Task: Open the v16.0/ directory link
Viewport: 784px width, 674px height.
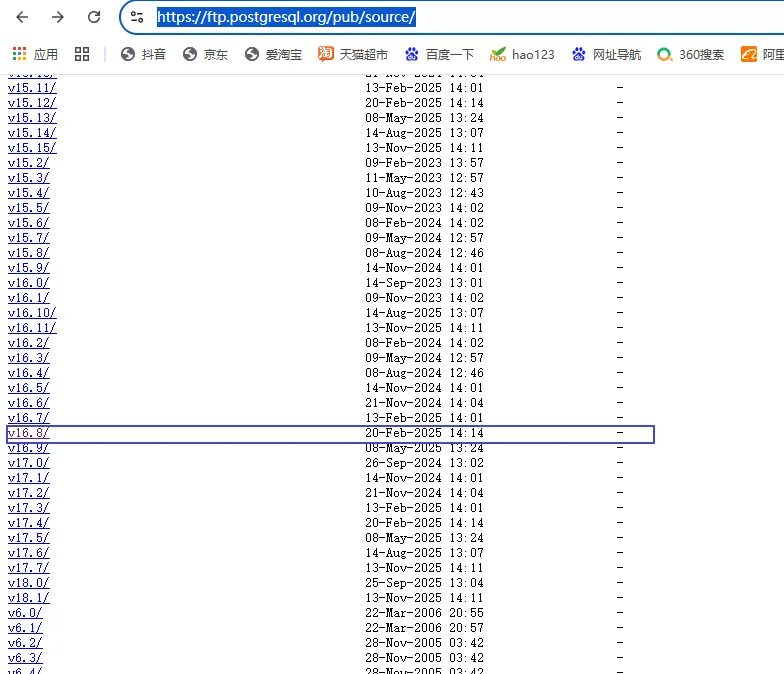Action: pos(28,283)
